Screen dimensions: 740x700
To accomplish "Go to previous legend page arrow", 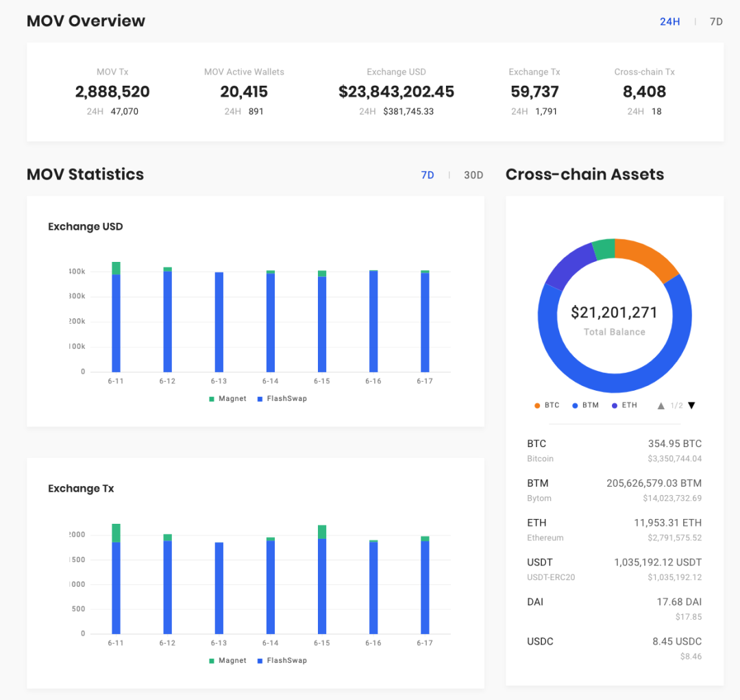I will [x=661, y=406].
